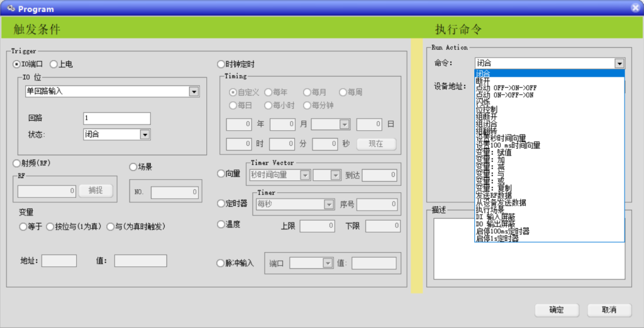
Task: Pick 执行场景 from the command list
Action: [x=490, y=210]
